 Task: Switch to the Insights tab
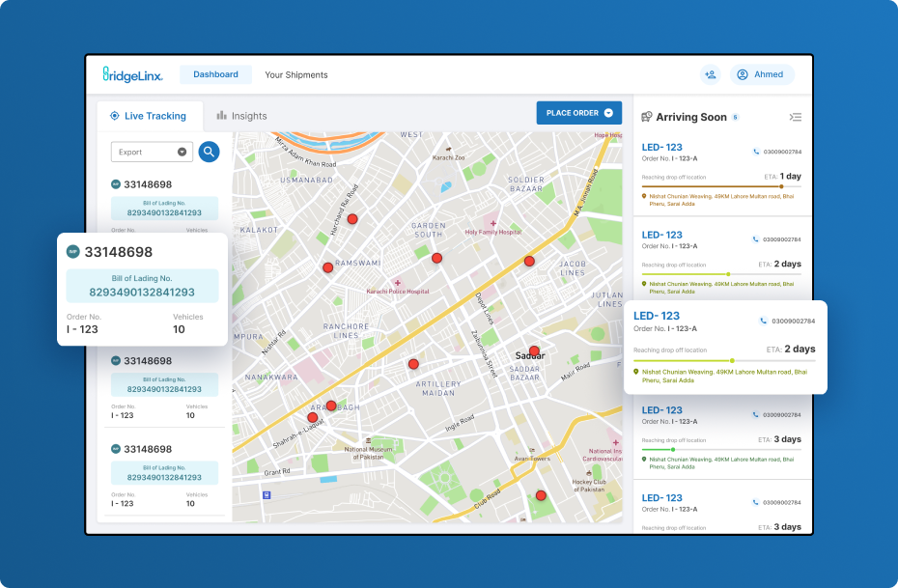(241, 116)
